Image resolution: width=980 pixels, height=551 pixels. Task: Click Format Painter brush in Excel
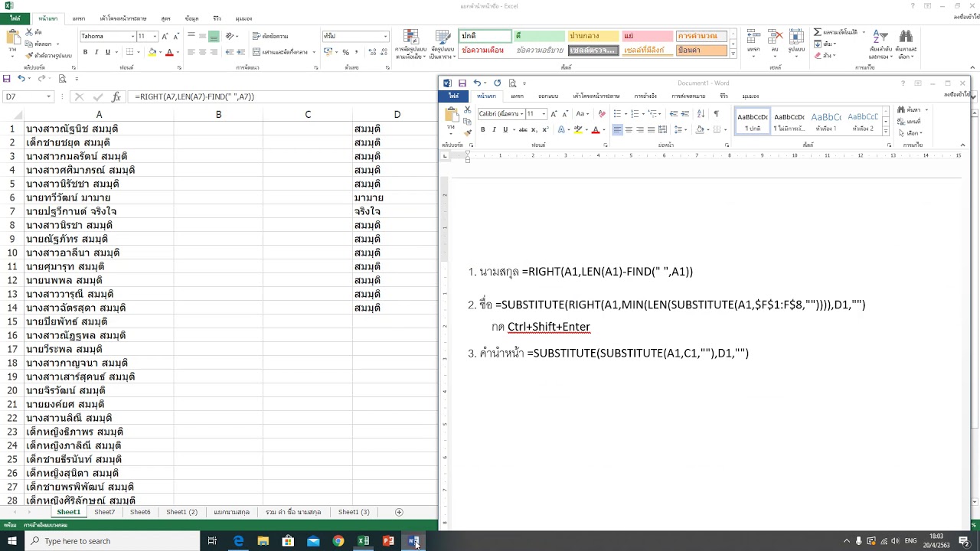29,55
